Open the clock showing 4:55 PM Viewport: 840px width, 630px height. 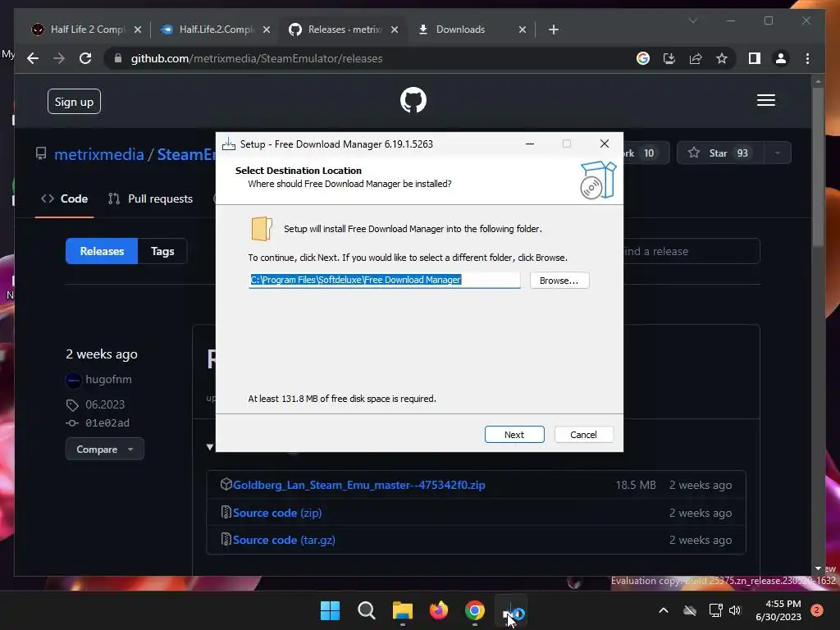pos(778,610)
